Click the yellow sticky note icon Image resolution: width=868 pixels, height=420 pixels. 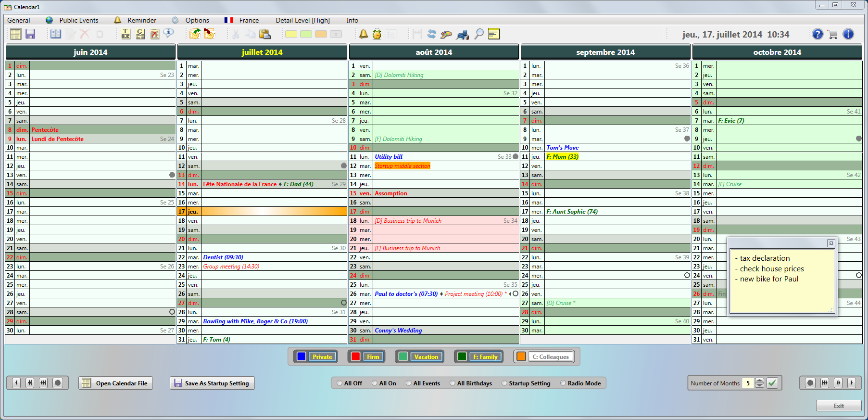494,34
